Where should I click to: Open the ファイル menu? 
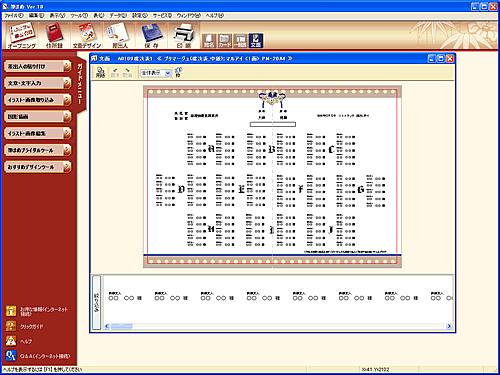(x=14, y=16)
